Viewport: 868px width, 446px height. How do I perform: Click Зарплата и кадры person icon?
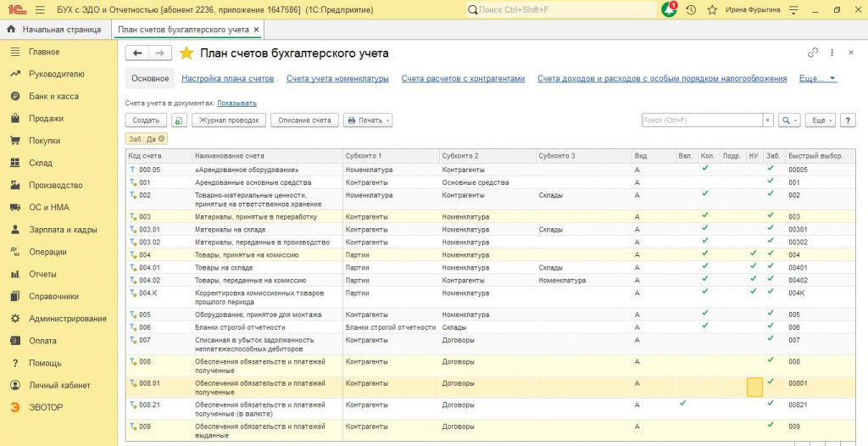(15, 230)
